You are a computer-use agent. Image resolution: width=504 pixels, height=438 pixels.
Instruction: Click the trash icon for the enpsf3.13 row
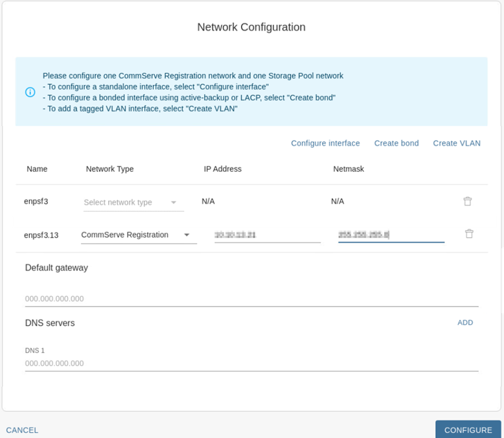pos(469,234)
